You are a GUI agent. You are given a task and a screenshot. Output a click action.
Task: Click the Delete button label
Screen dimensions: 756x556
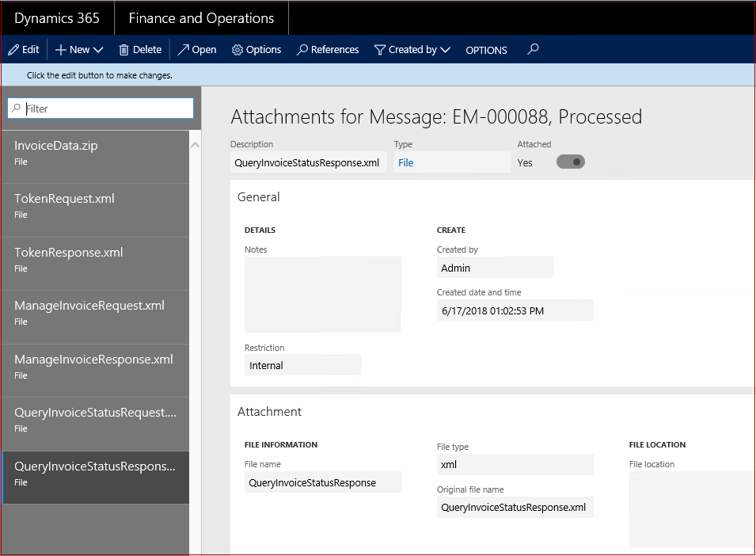coord(147,50)
